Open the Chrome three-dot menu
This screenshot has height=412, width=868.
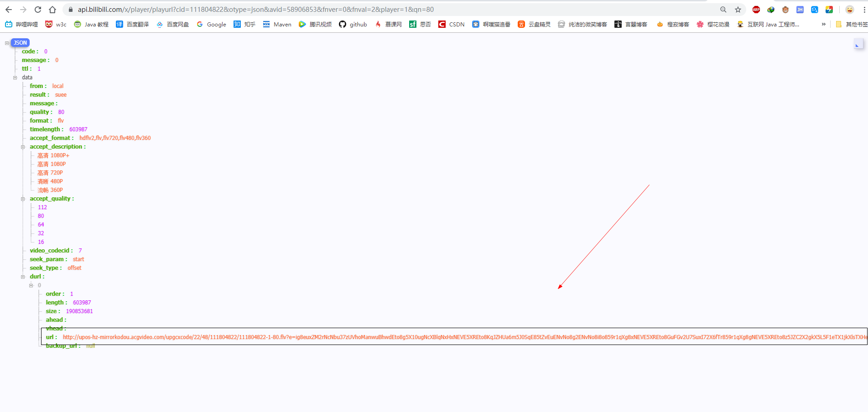[864, 10]
